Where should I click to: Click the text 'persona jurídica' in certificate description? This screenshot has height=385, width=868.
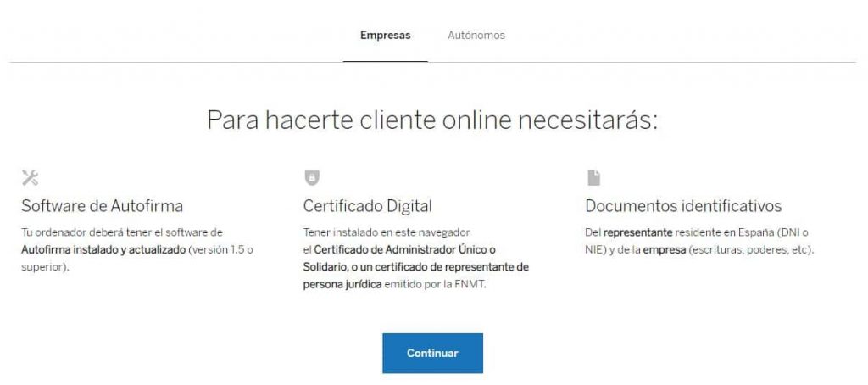pyautogui.click(x=342, y=285)
